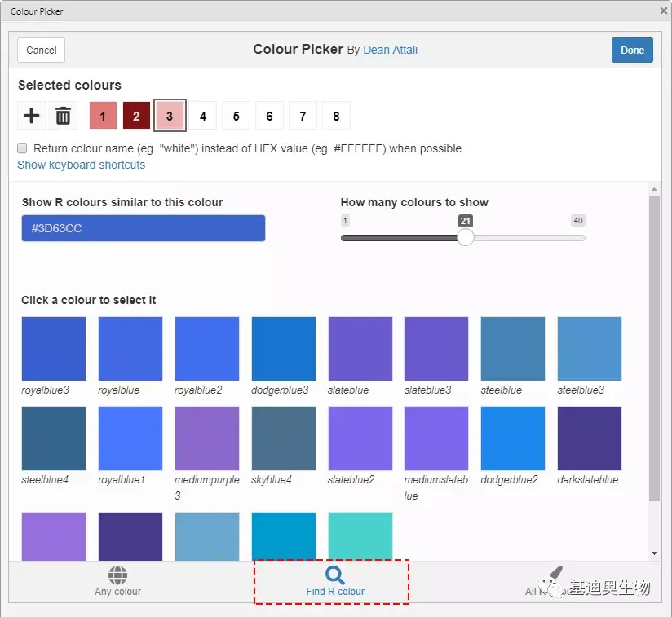Image resolution: width=672 pixels, height=617 pixels.
Task: Pick the royalblue3 swatch
Action: 54,349
